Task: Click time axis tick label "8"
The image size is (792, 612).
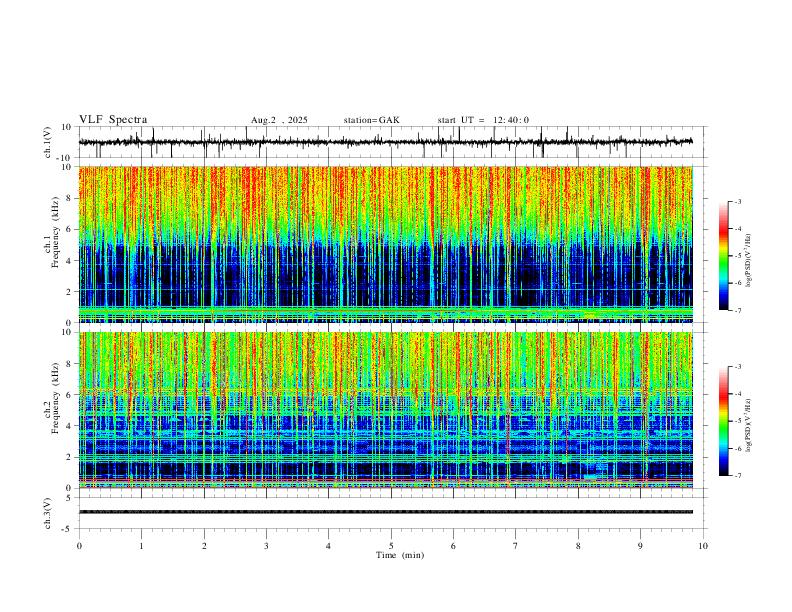Action: 578,546
